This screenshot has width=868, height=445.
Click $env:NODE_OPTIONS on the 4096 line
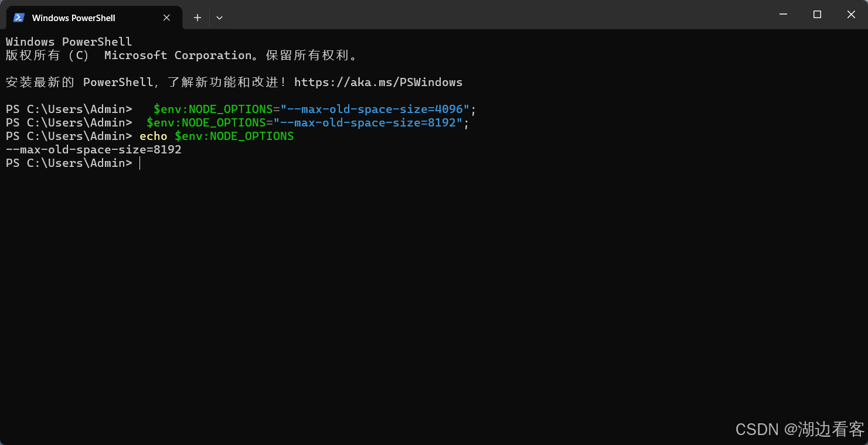tap(213, 109)
